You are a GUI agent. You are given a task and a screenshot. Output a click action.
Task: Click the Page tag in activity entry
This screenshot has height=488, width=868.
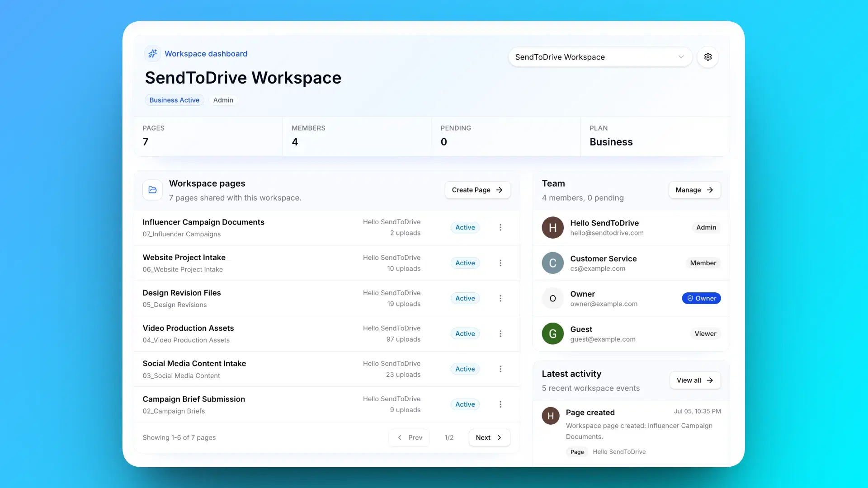point(577,452)
